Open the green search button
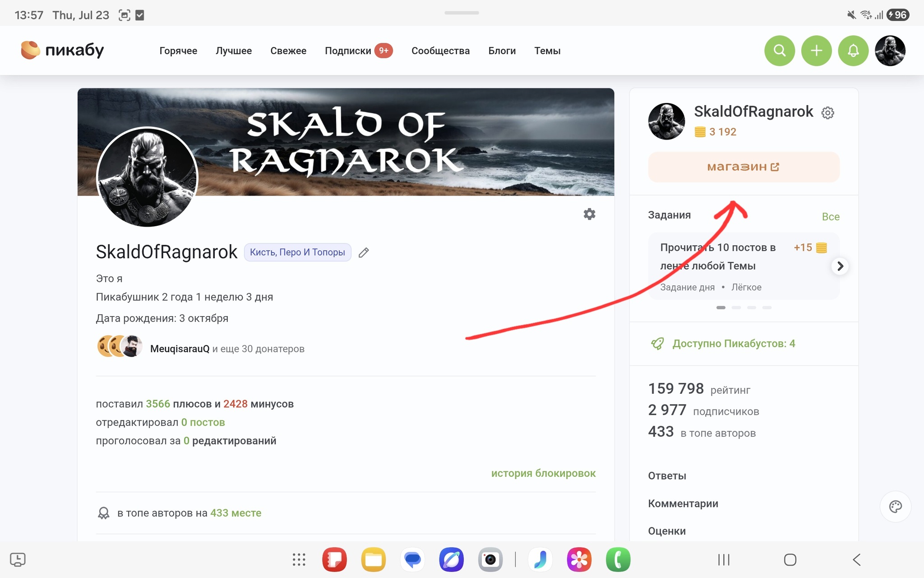The image size is (924, 578). pyautogui.click(x=779, y=51)
